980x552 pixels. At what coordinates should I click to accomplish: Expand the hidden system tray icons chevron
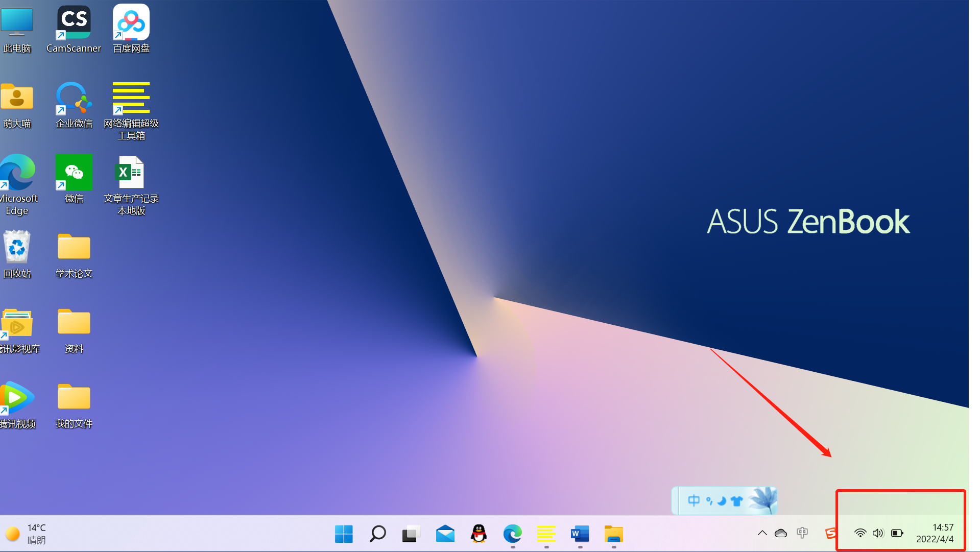(x=762, y=533)
